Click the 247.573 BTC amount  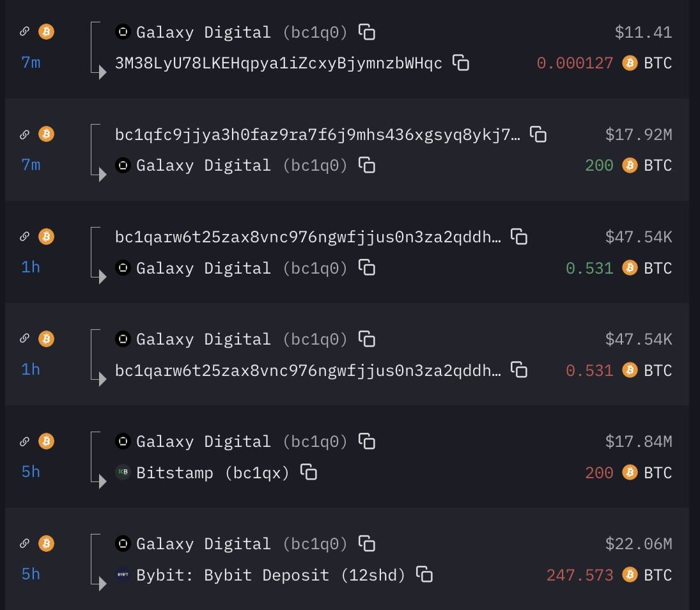click(579, 575)
